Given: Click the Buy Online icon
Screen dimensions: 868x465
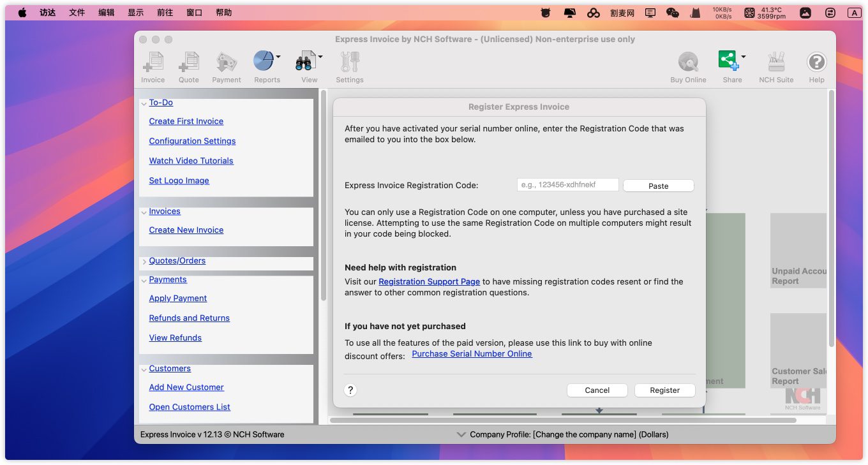Looking at the screenshot, I should [688, 63].
